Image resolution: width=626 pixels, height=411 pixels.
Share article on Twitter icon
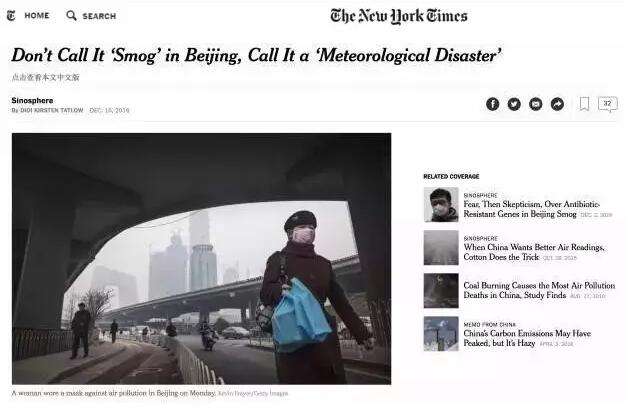[x=514, y=104]
